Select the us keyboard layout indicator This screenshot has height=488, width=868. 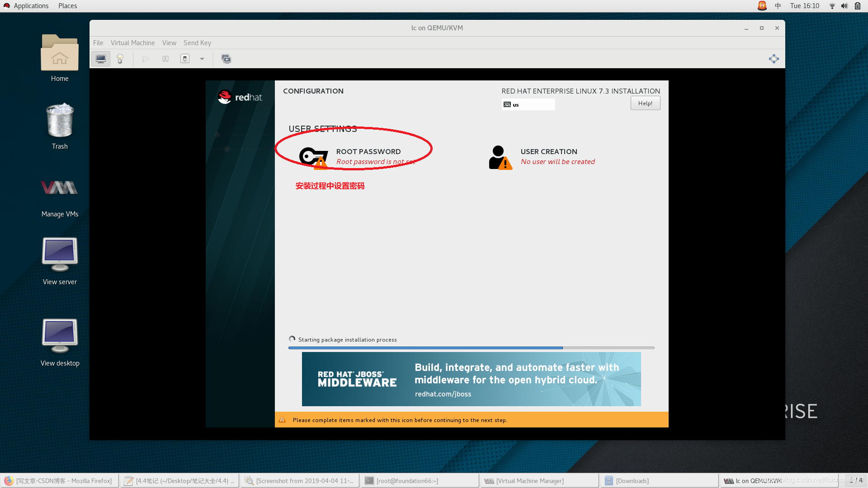[528, 104]
